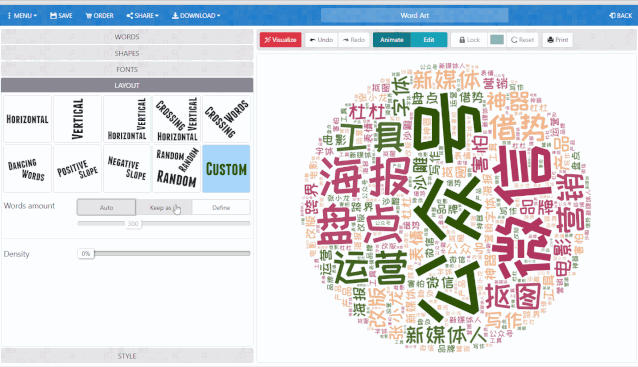This screenshot has width=638, height=367.
Task: Select the Vertical layout
Action: (x=77, y=119)
